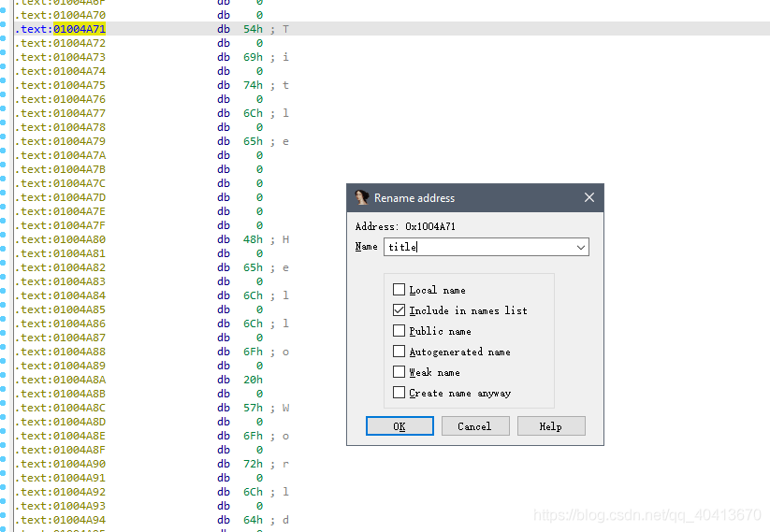Select the 64h byte with comment d
The width and height of the screenshot is (770, 532).
253,520
